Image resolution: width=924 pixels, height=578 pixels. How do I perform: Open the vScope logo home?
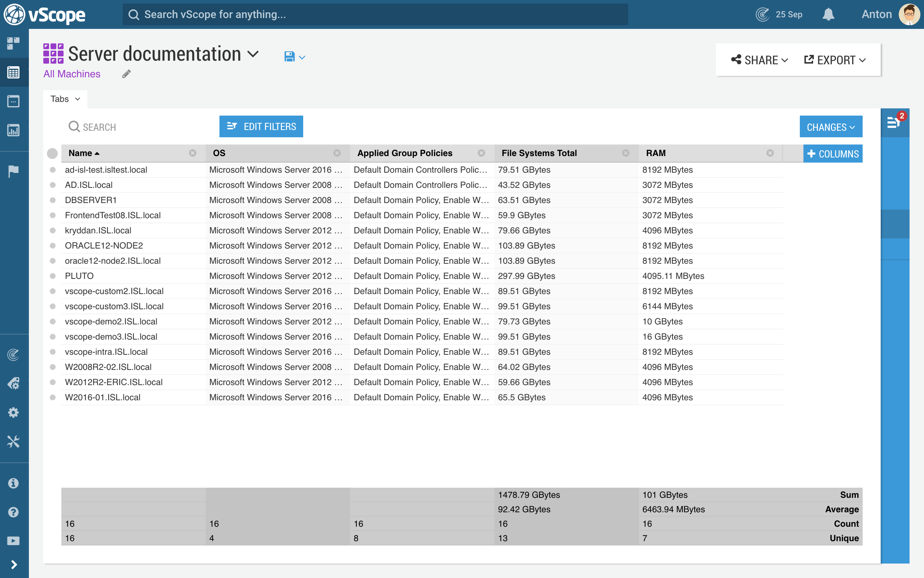coord(45,14)
